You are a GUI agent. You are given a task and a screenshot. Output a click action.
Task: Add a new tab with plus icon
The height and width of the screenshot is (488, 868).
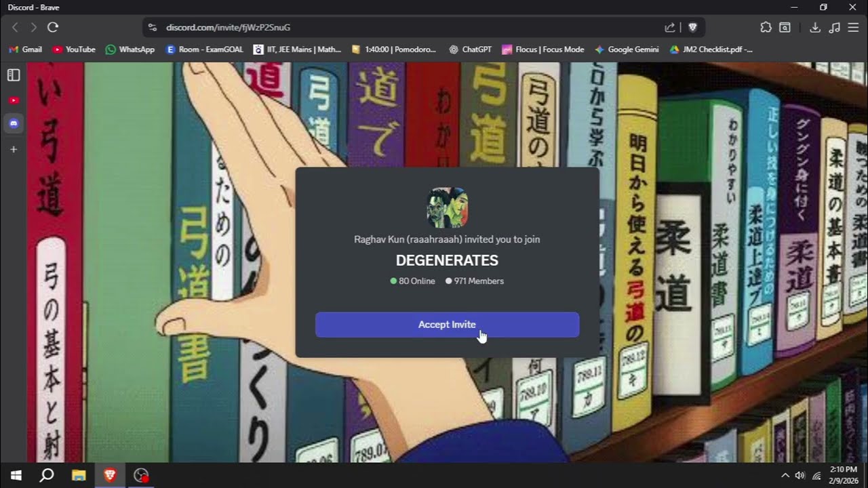(x=14, y=149)
